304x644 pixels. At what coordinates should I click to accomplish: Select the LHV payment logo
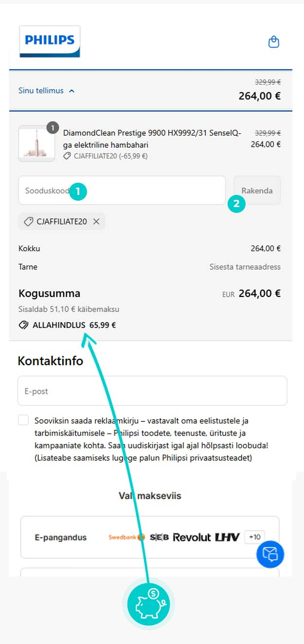(x=227, y=537)
